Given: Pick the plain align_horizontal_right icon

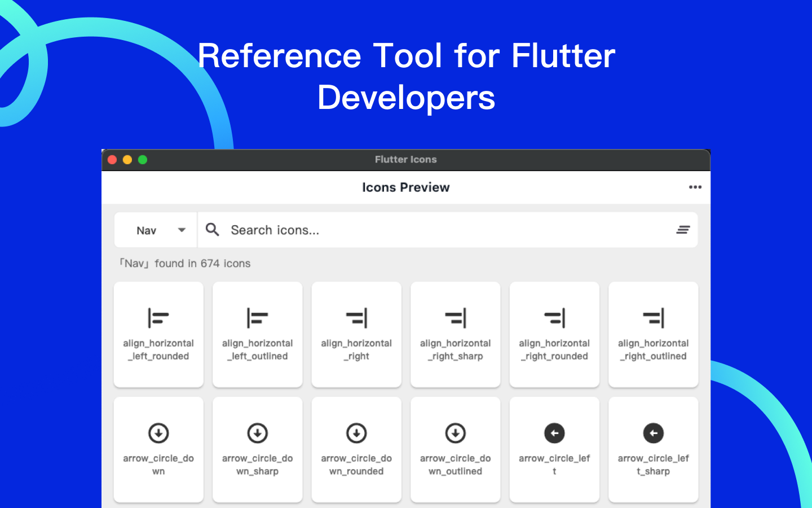Looking at the screenshot, I should [356, 334].
